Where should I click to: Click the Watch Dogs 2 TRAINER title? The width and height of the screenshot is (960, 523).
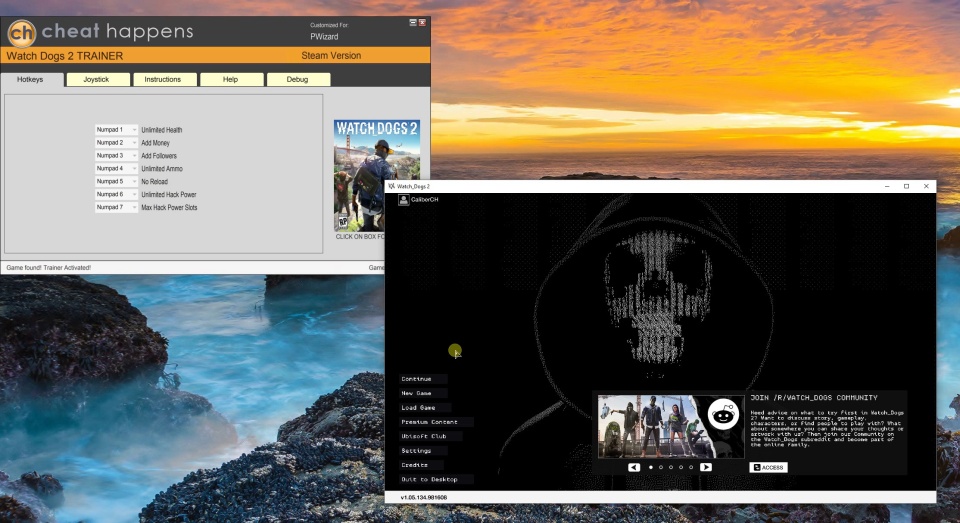pos(64,56)
